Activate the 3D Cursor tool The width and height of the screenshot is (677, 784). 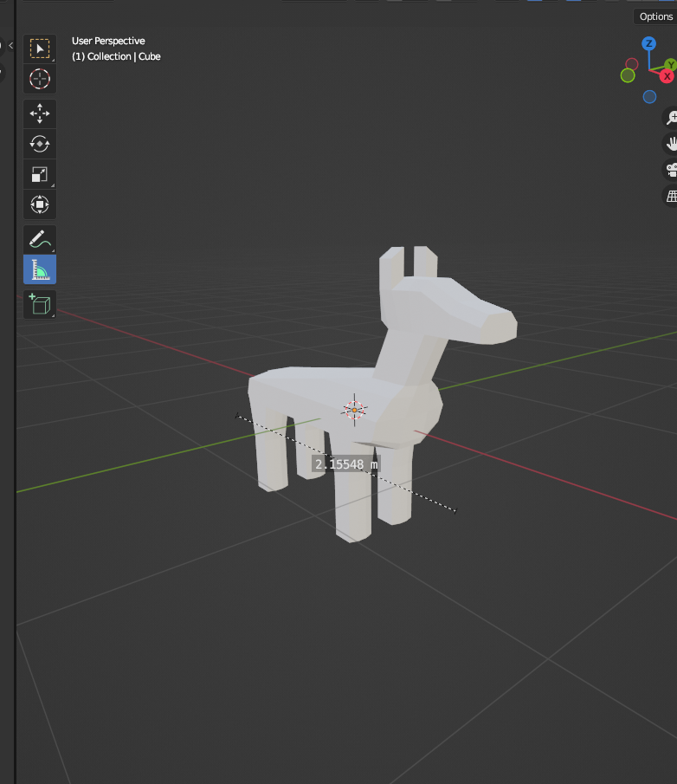coord(40,79)
